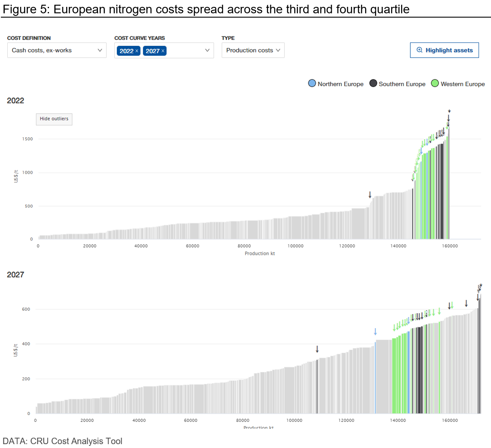Click the 2027 chart heading
Screen dimensions: 491x448
pos(15,274)
